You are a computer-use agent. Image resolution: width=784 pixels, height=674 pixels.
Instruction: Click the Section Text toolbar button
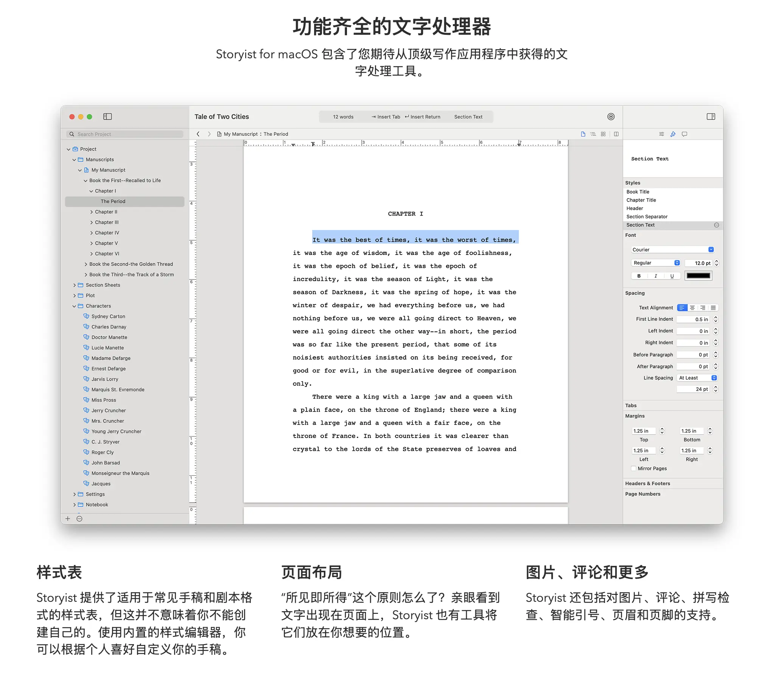[x=468, y=117]
